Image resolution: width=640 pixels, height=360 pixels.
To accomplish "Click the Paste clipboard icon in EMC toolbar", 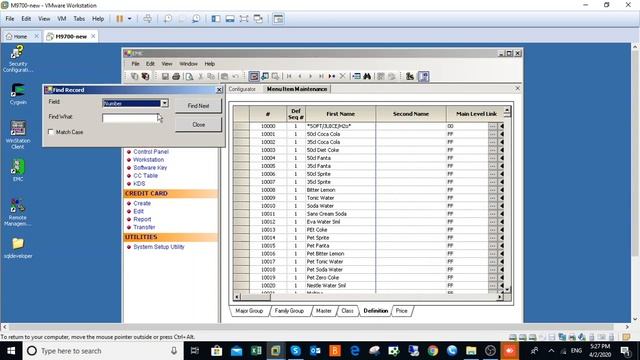I will coord(224,76).
